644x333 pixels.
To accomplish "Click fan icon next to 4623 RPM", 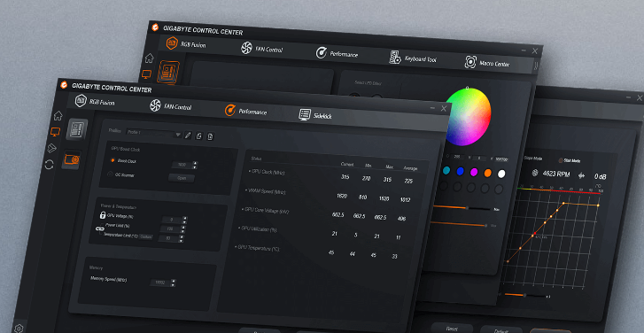I will pos(535,173).
